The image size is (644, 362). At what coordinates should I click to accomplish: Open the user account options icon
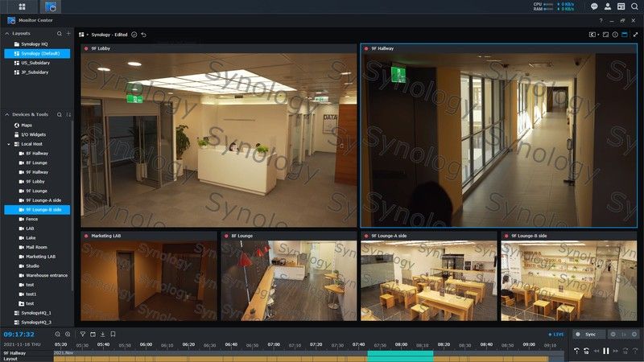tap(608, 6)
